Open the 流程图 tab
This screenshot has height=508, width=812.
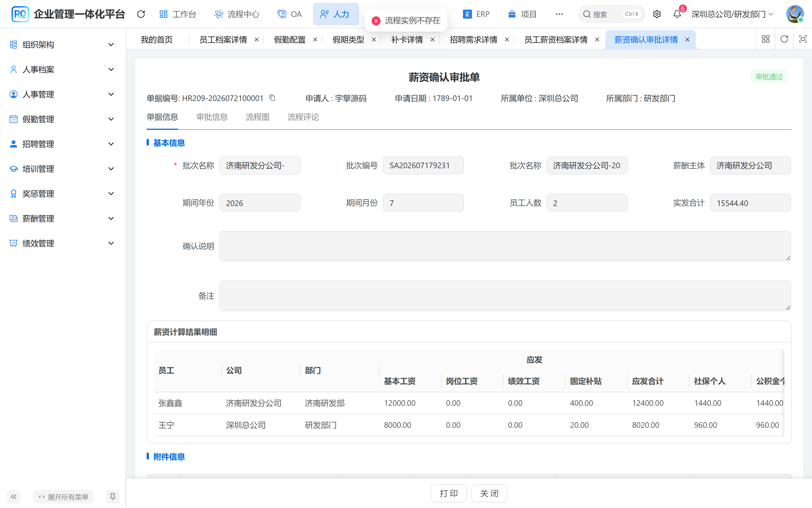tap(257, 117)
